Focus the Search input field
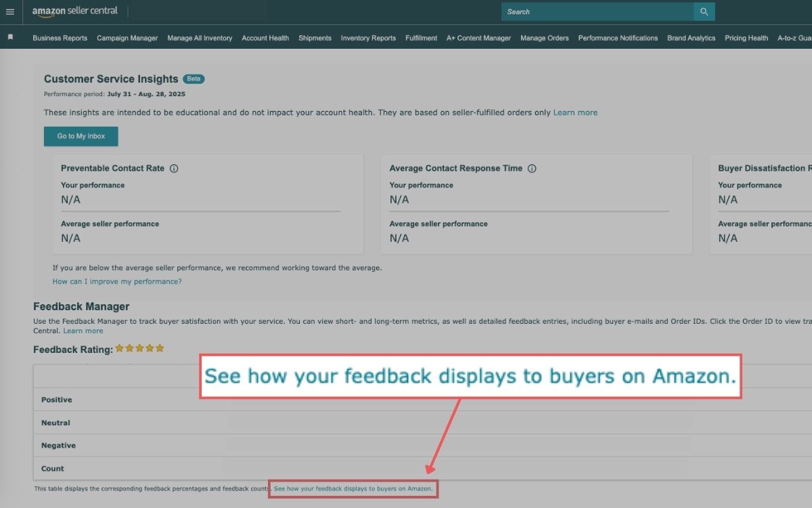Screen dimensions: 812x508 597,12
